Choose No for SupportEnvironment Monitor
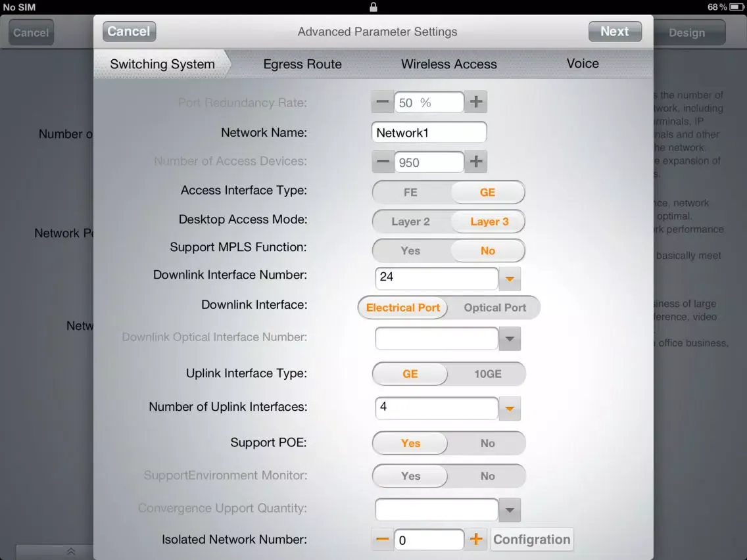Screen dimensions: 747x560 [x=487, y=476]
